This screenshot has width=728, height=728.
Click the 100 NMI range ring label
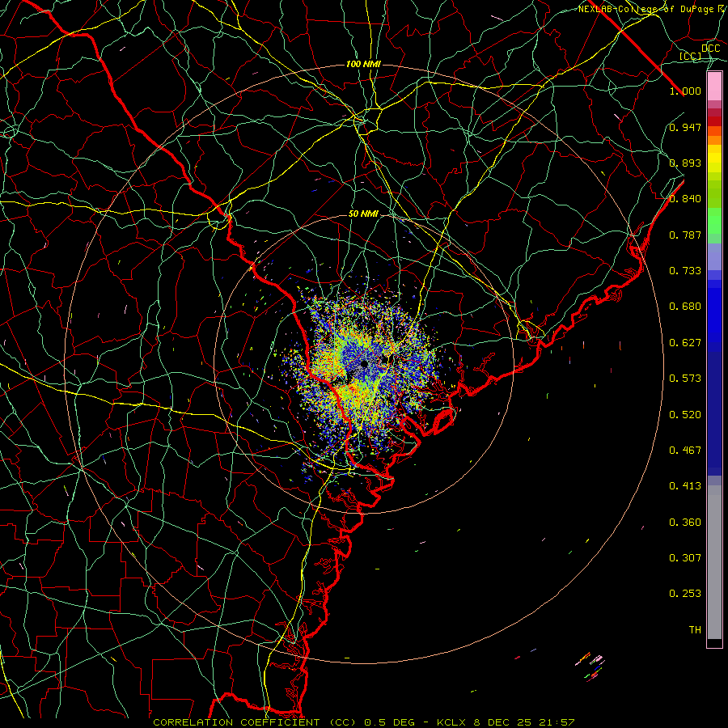(x=363, y=64)
